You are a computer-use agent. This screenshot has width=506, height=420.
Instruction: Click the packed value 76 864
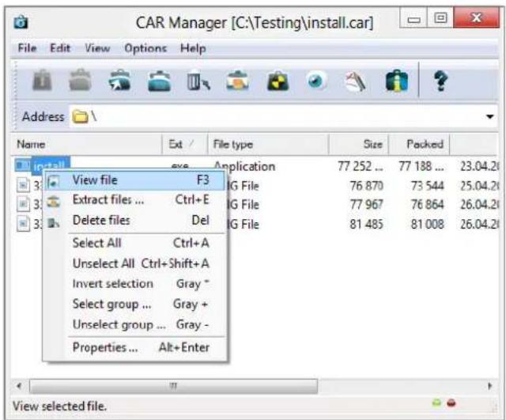[428, 205]
